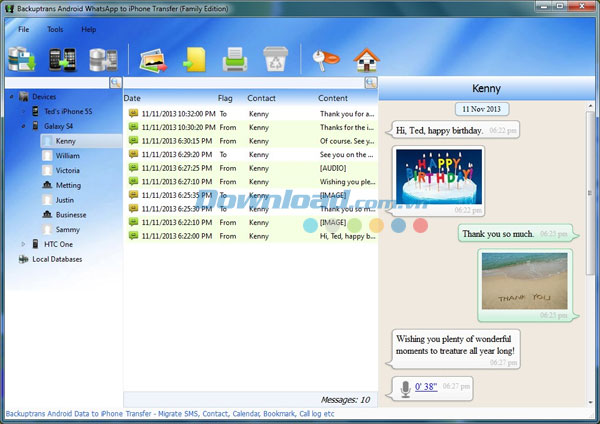The height and width of the screenshot is (424, 600).
Task: Click the chat panel vertical scrollbar thumb
Action: click(590, 193)
